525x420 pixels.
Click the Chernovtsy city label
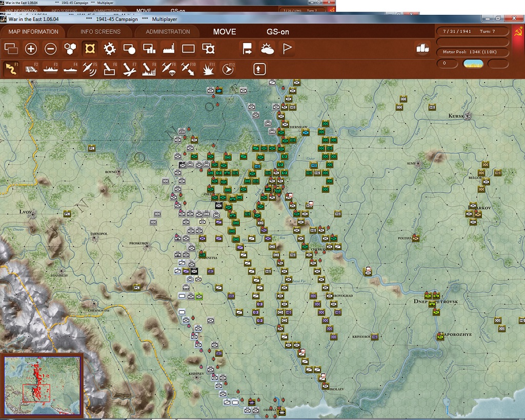(x=99, y=311)
